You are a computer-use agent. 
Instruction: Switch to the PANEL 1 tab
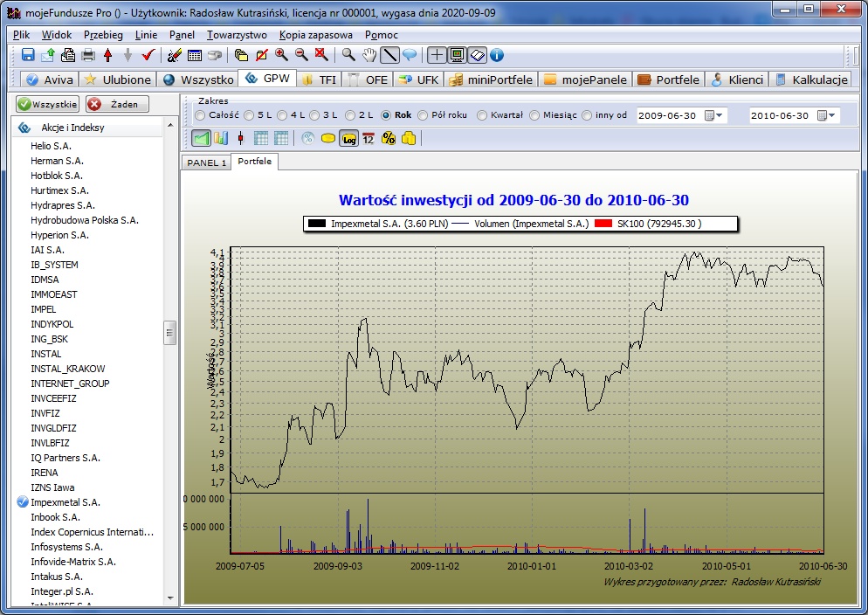[207, 162]
